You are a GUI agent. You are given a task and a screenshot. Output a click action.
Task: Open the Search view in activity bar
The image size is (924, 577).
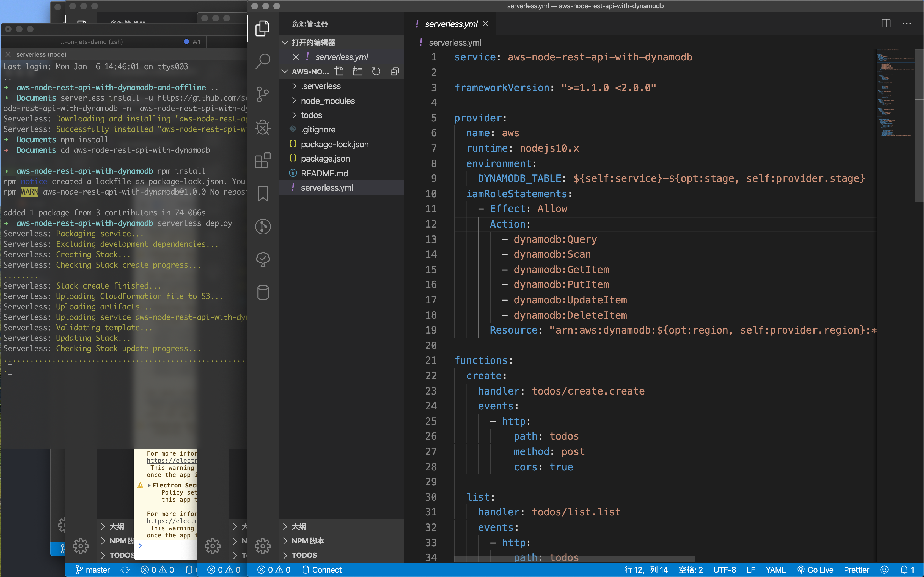[x=263, y=61]
